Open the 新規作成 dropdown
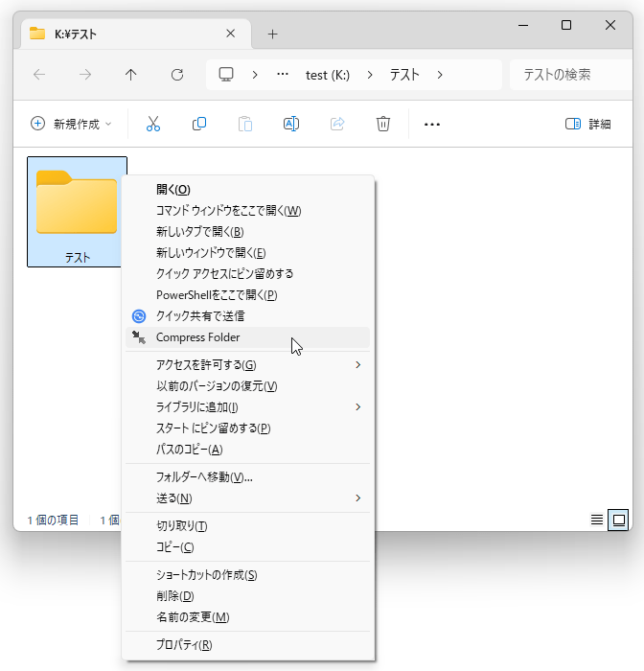Image resolution: width=644 pixels, height=671 pixels. click(x=71, y=124)
